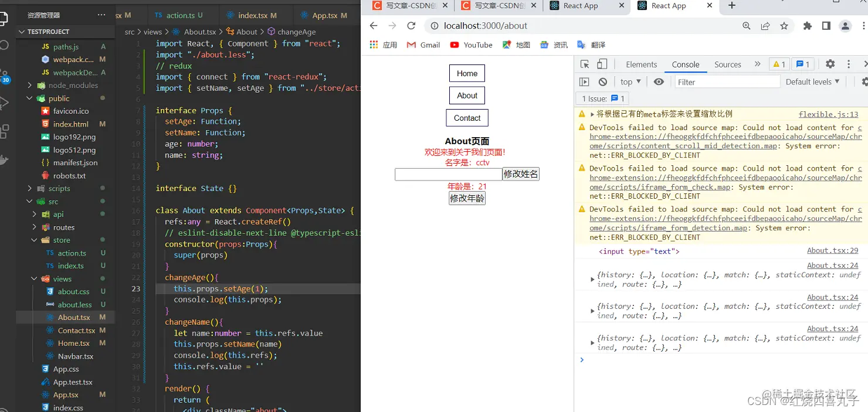
Task: Expand the node_modules folder
Action: point(29,86)
